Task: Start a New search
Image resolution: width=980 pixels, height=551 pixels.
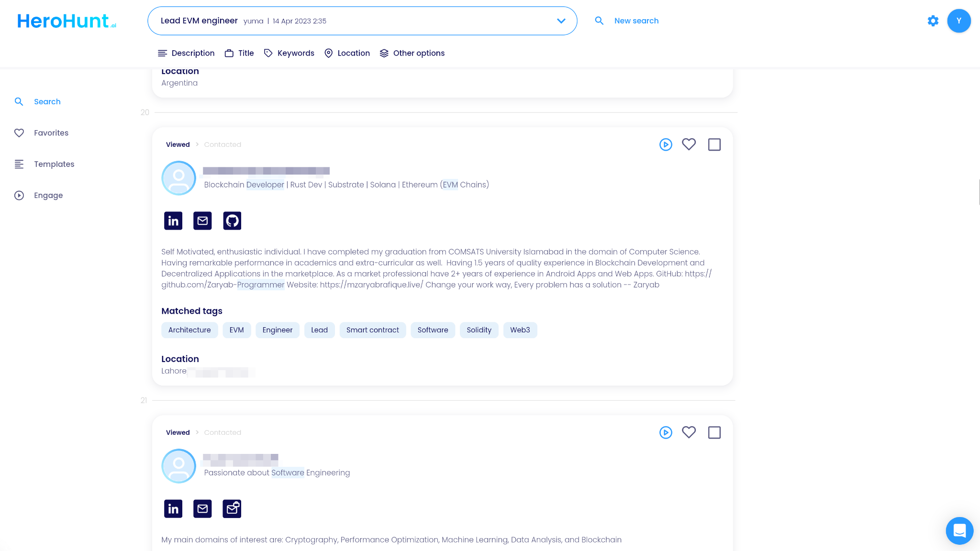Action: pos(636,21)
